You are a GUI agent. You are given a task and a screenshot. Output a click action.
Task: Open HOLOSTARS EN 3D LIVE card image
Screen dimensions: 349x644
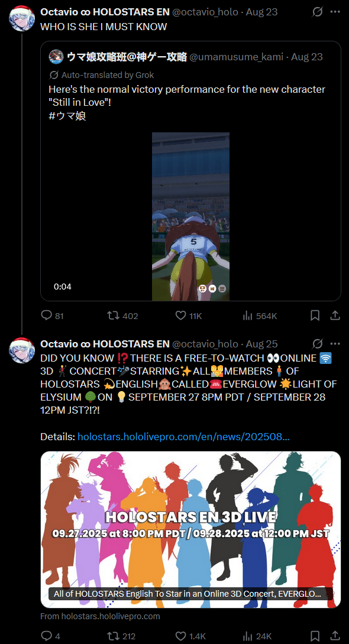[x=190, y=529]
